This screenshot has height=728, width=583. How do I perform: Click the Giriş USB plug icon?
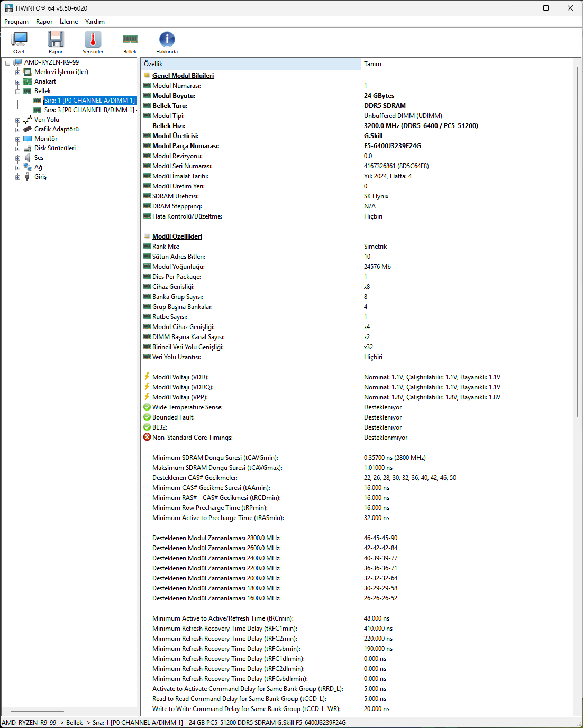[28, 177]
